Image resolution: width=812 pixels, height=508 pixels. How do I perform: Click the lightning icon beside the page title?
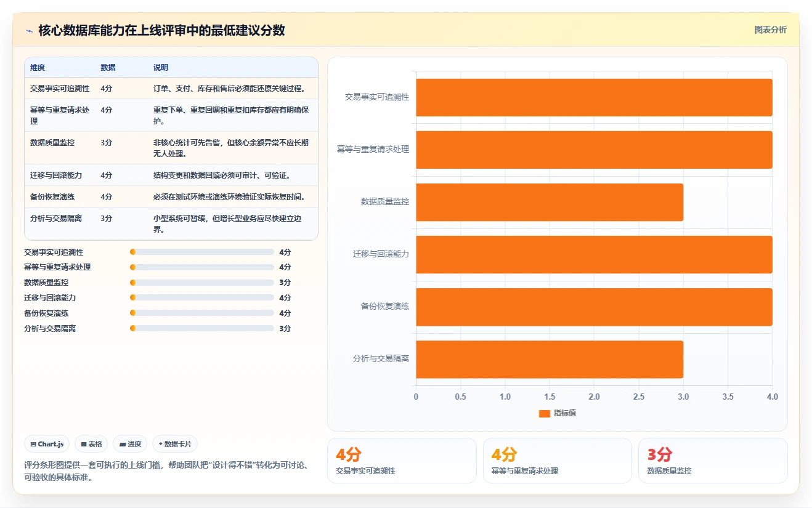click(x=29, y=30)
